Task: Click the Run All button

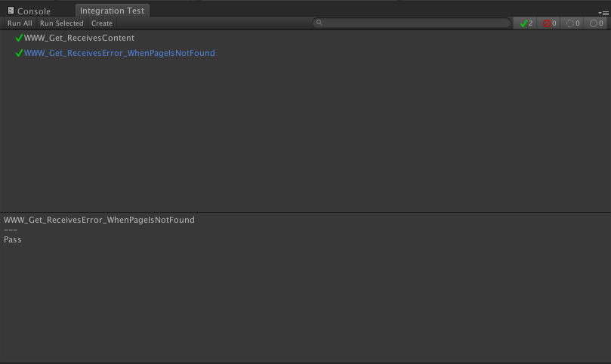Action: pyautogui.click(x=20, y=23)
